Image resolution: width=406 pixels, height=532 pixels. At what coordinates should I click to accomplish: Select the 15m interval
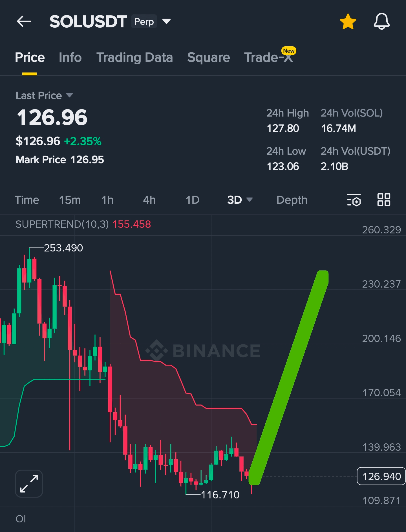tap(70, 200)
